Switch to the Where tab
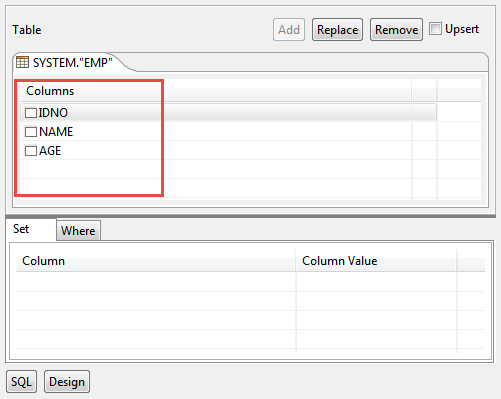 [78, 230]
